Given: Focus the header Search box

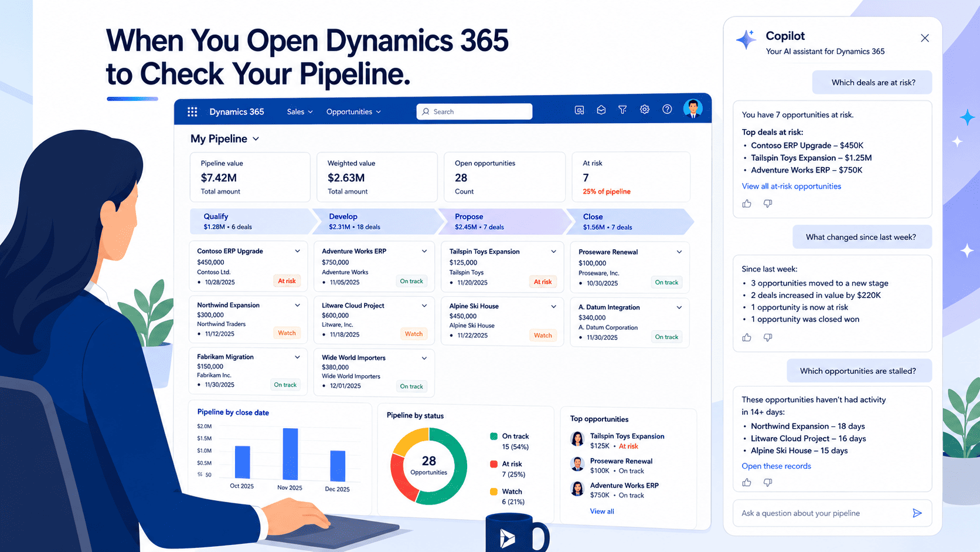Looking at the screenshot, I should click(x=474, y=111).
